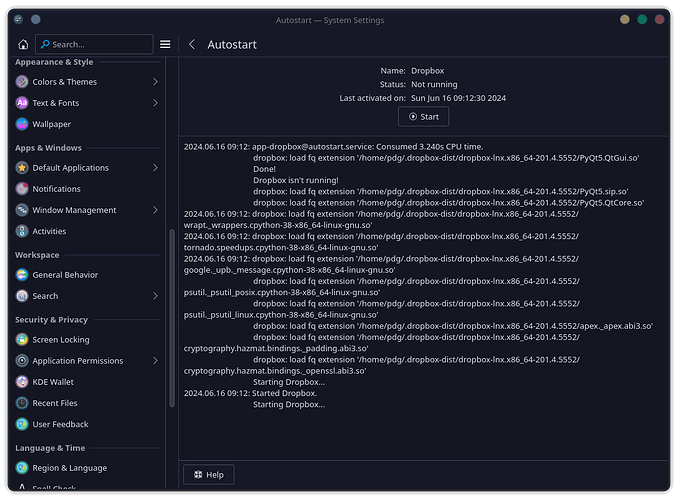679x500 pixels.
Task: Click the User Feedback icon
Action: point(22,425)
